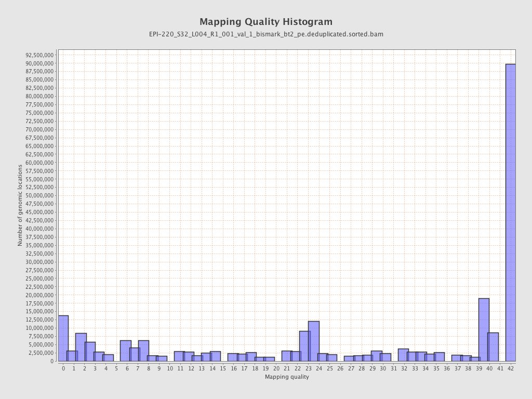Click the 35,000,000 y-axis tick label
Viewport: 532px width, 399px height.
point(39,245)
